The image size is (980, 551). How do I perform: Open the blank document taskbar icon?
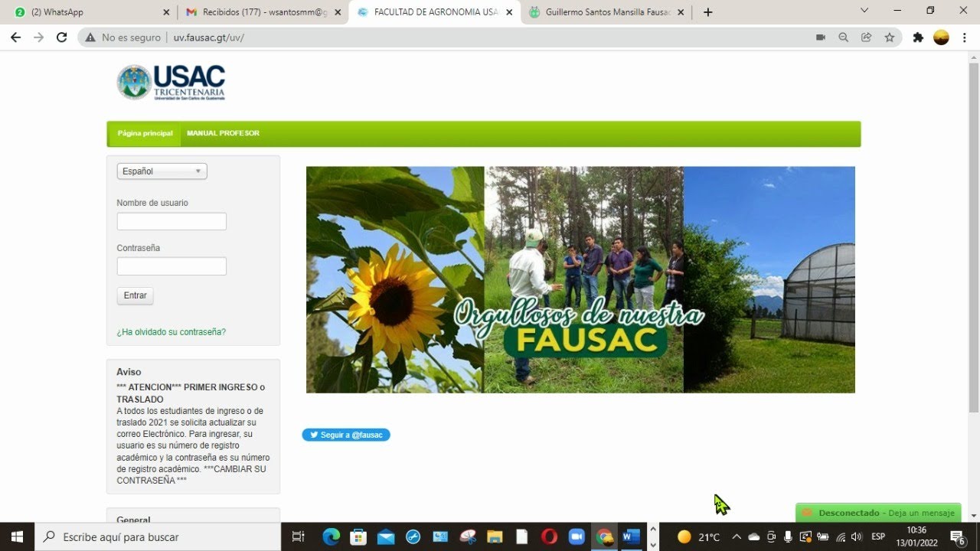[x=522, y=536]
